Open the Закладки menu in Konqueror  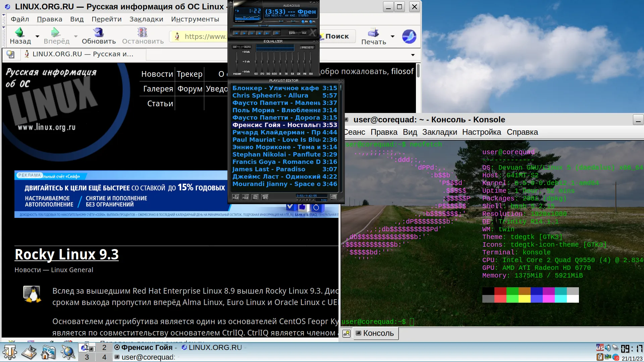(x=146, y=19)
